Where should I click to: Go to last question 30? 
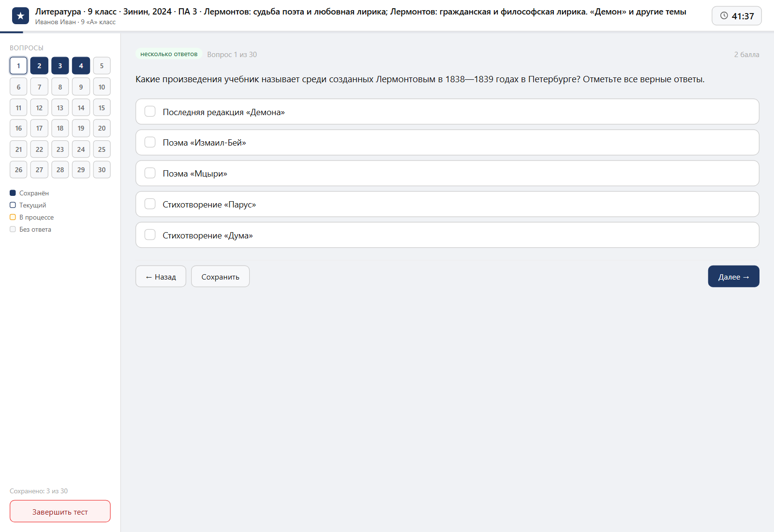click(x=102, y=170)
